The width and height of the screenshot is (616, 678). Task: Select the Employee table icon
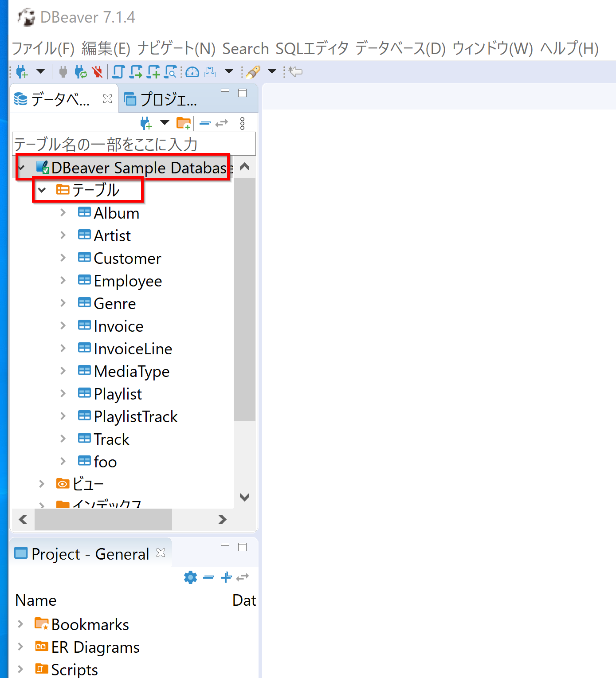(x=84, y=280)
